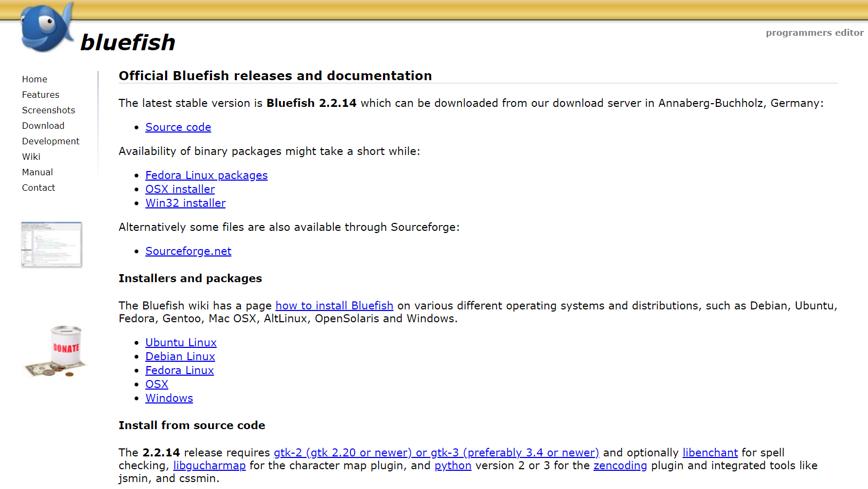
Task: Click the Fedora Linux install link
Action: [179, 370]
